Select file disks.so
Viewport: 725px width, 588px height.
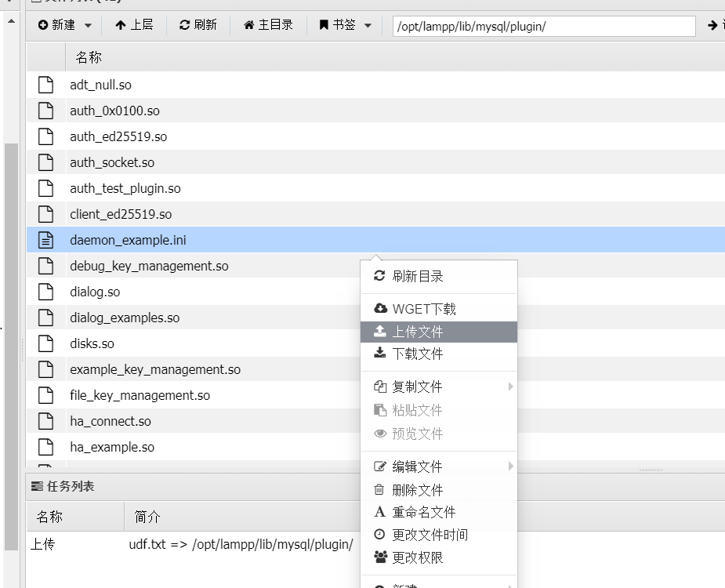[92, 344]
